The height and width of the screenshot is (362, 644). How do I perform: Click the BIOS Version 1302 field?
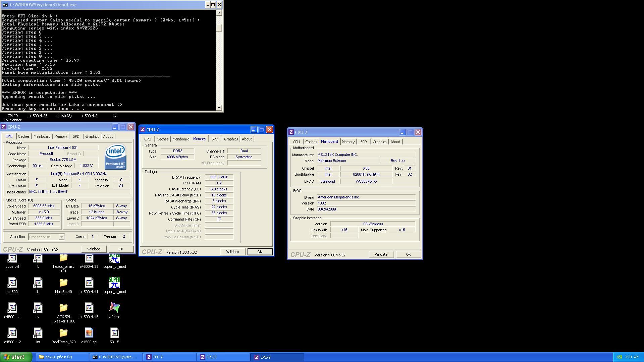(366, 203)
